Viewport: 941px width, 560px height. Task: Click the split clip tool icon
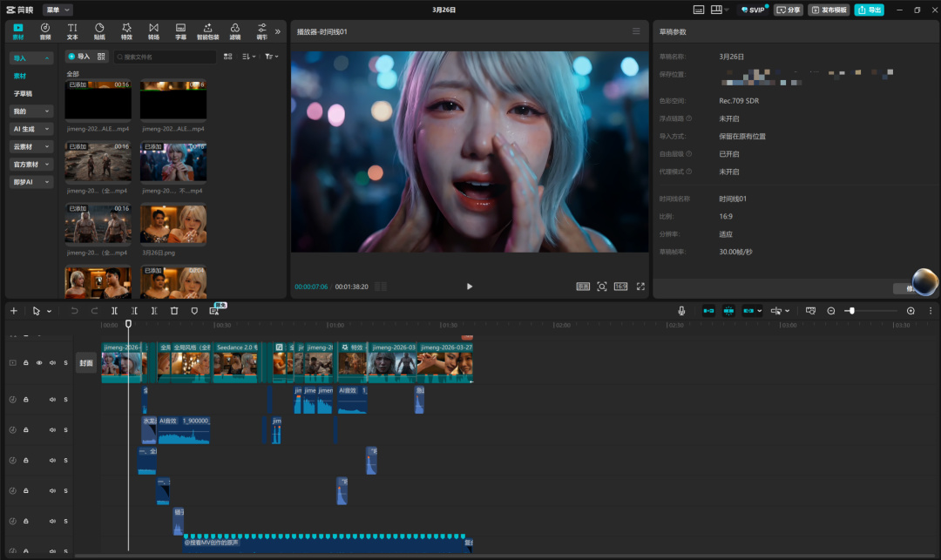tap(115, 311)
